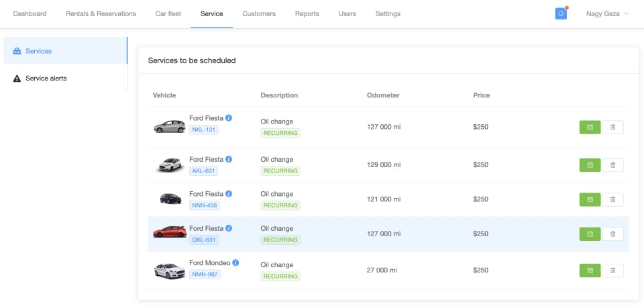Schedule service for NKL-131 via green calendar button
Image resolution: width=644 pixels, height=306 pixels.
[x=590, y=127]
